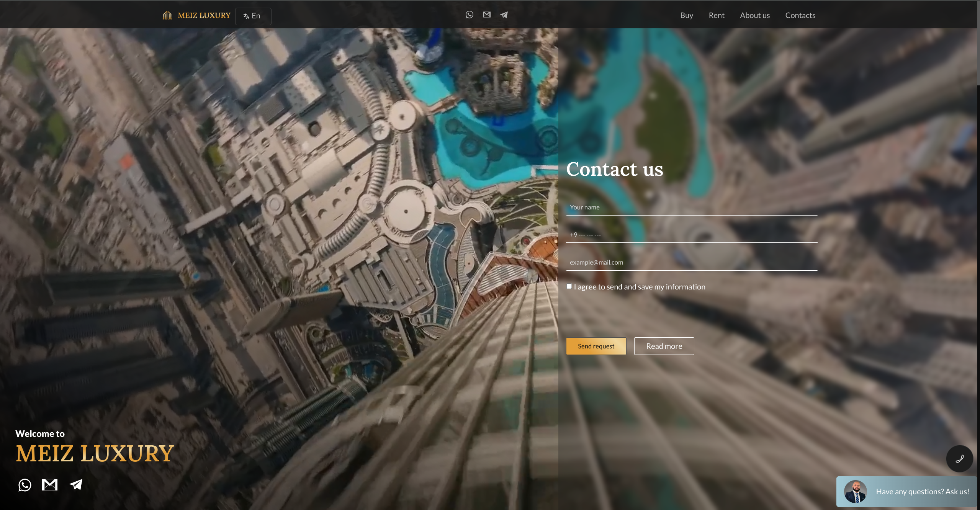Click the MEIZ LUXURY building logo icon
This screenshot has height=510, width=980.
[167, 15]
